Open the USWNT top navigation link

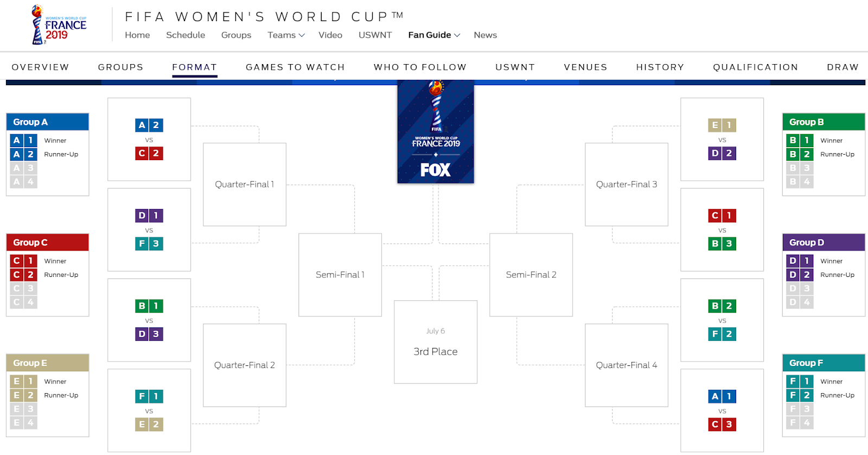pos(375,35)
